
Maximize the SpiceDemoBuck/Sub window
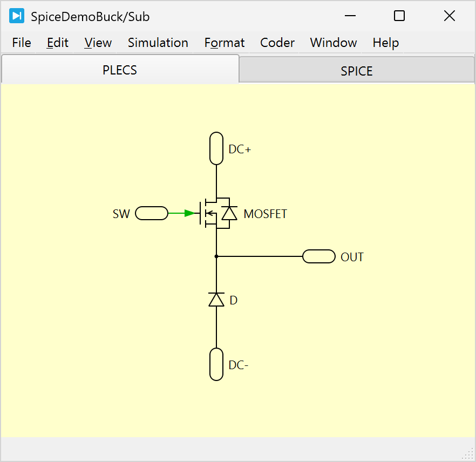[x=399, y=16]
